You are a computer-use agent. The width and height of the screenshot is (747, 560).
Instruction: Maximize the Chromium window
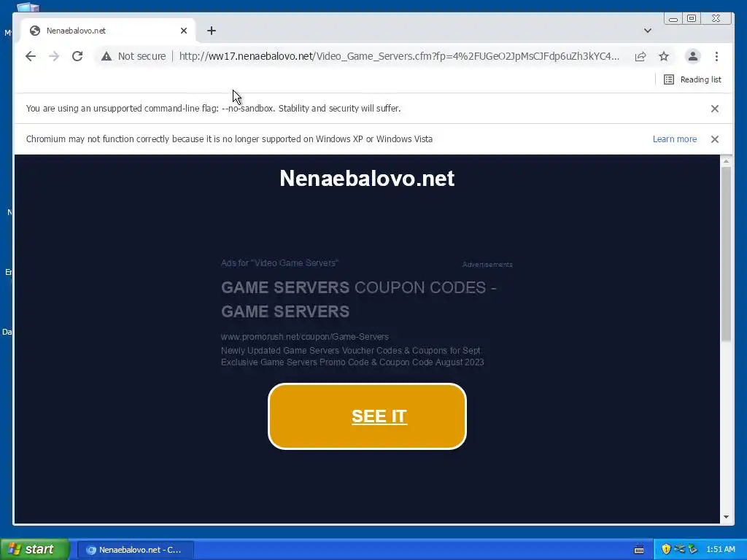point(692,18)
